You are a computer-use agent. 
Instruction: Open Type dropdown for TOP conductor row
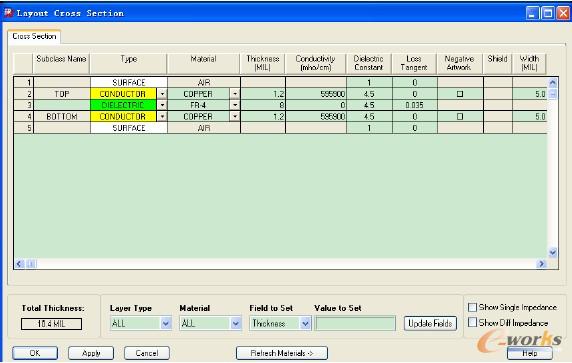tap(162, 94)
